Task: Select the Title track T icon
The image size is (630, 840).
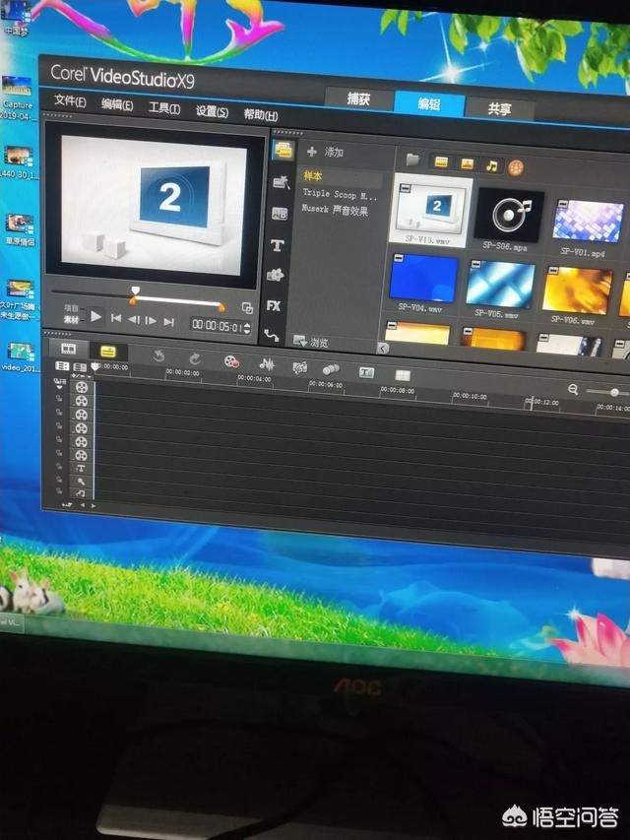Action: click(x=81, y=468)
